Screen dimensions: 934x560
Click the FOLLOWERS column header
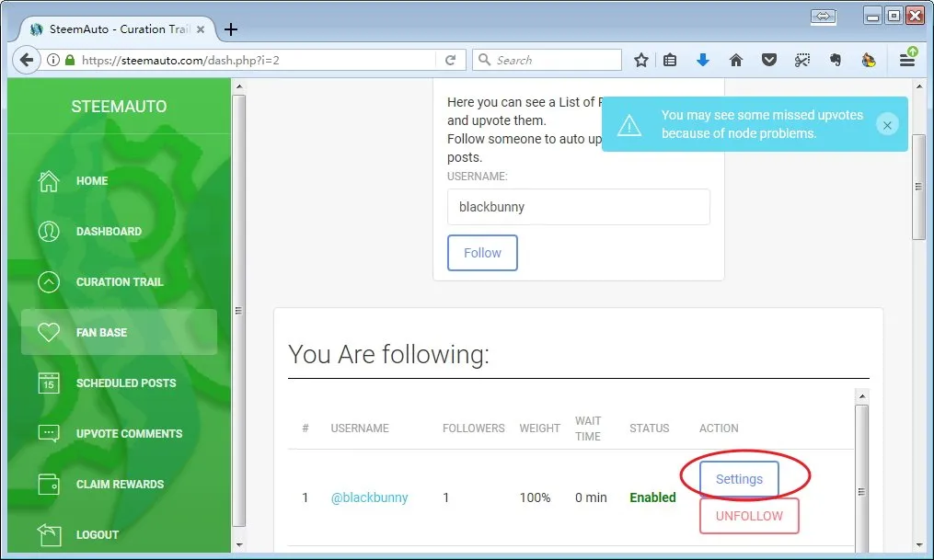474,429
